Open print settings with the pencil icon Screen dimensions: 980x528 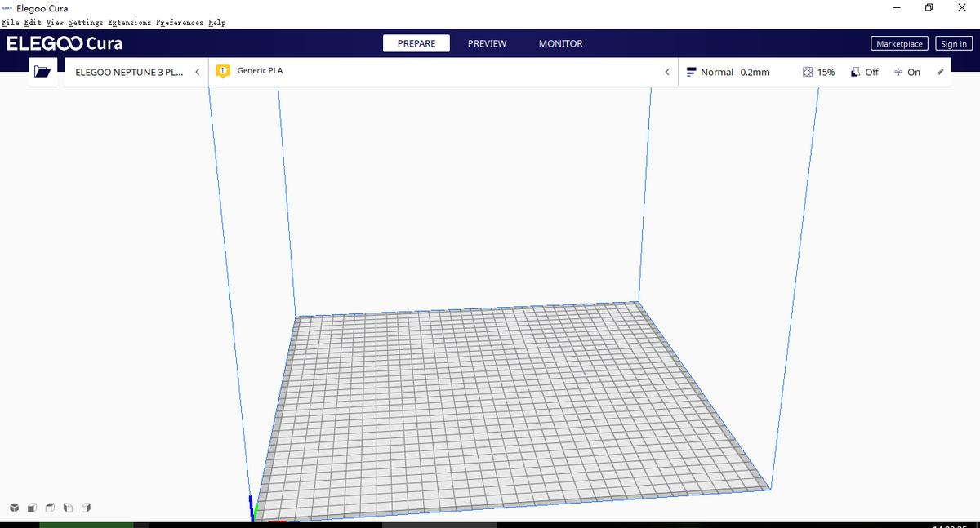940,72
